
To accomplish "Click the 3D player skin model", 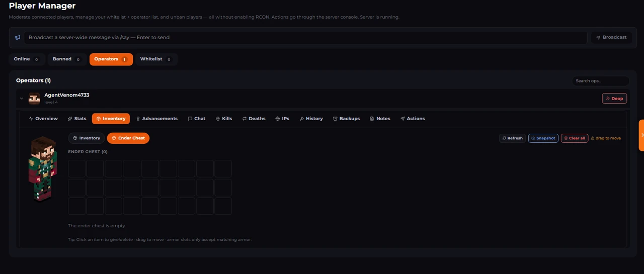I will coord(43,169).
